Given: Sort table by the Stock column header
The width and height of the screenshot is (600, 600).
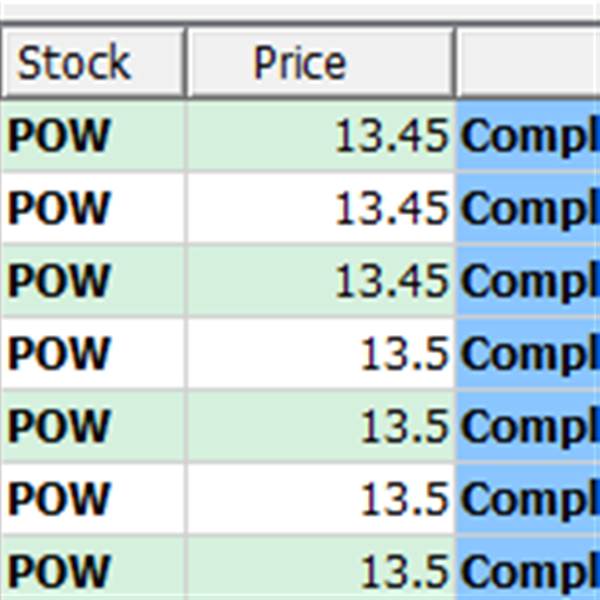Looking at the screenshot, I should pos(92,62).
